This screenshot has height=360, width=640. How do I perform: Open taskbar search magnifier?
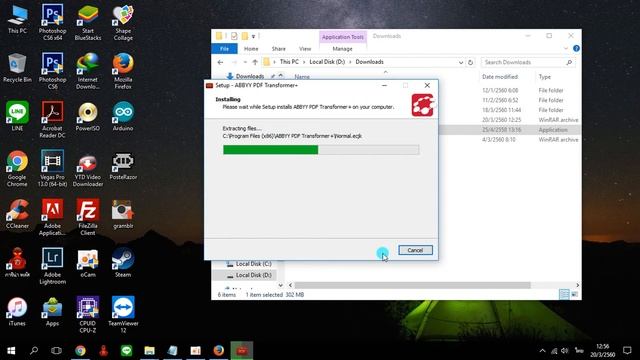[x=34, y=351]
